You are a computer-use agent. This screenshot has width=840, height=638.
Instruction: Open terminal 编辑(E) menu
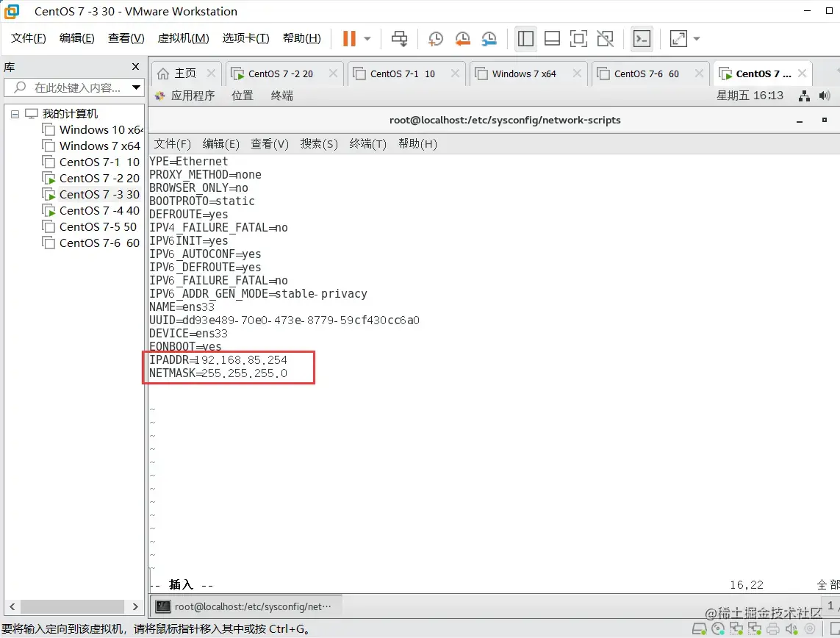pyautogui.click(x=220, y=143)
